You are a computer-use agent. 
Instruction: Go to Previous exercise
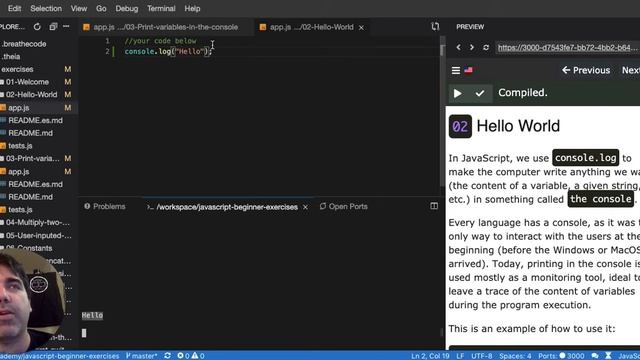pyautogui.click(x=586, y=70)
